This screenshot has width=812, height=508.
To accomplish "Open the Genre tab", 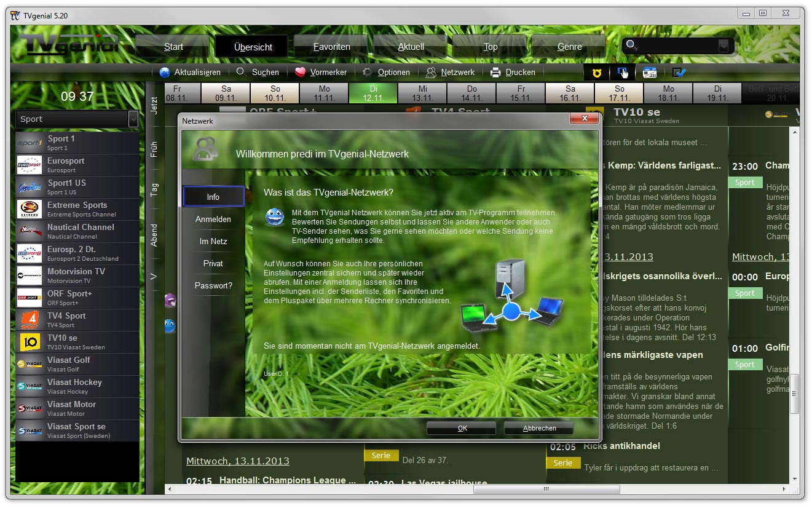I will pos(570,47).
